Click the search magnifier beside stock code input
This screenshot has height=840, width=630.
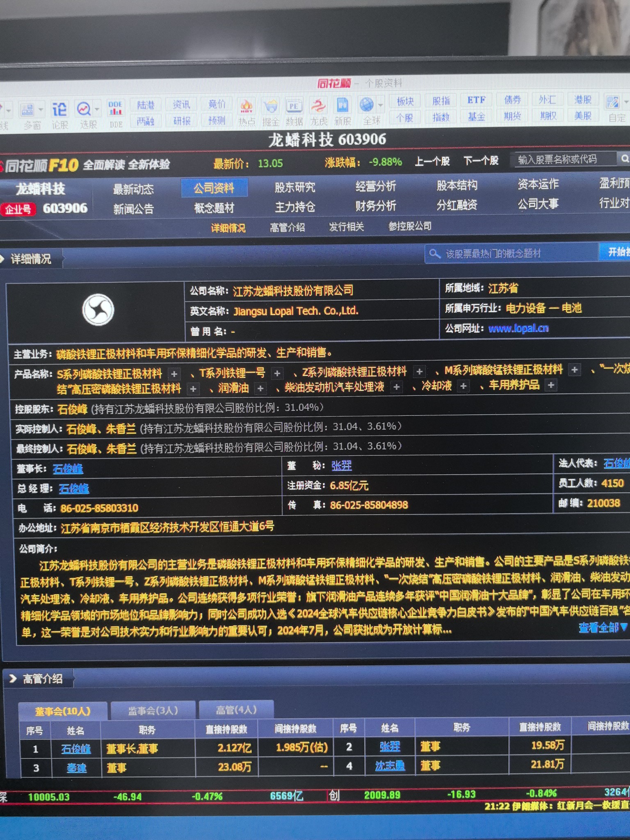(x=624, y=159)
